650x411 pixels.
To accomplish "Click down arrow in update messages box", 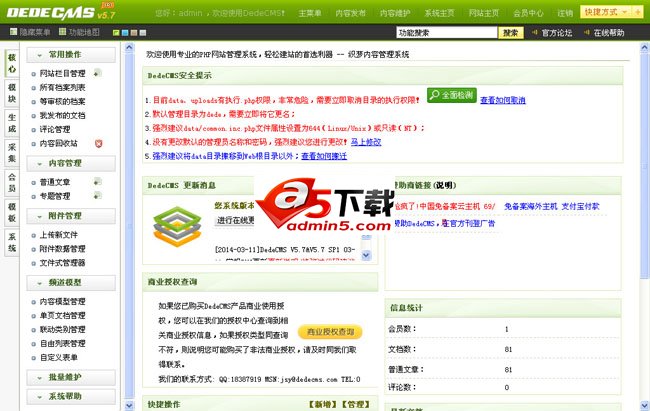I will point(366,255).
